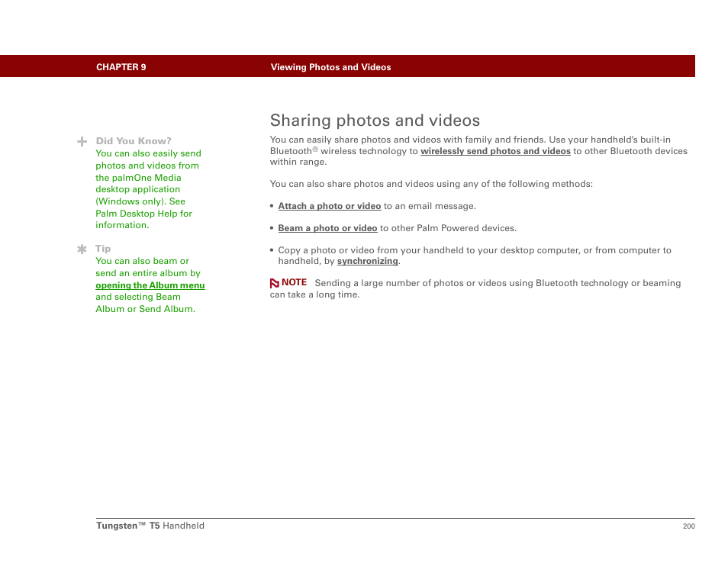728x563 pixels.
Task: Click the 'Did You Know?' sidebar heading
Action: [x=134, y=141]
